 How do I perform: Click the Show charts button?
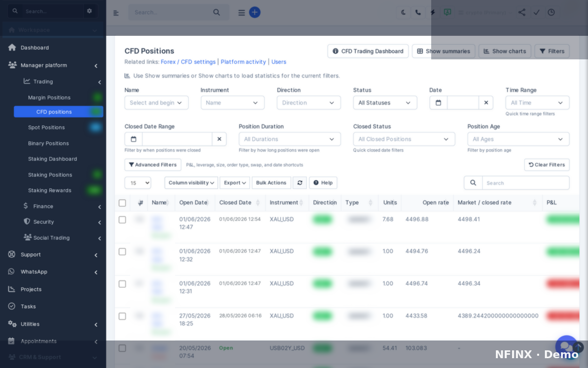pos(505,51)
